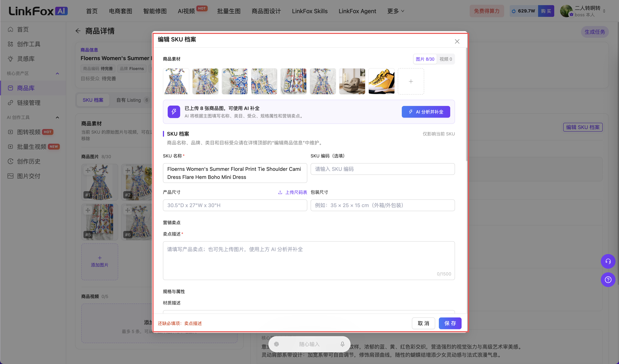Collapse the 核心资产区 section
Viewport: 619px width, 364px height.
[x=57, y=73]
